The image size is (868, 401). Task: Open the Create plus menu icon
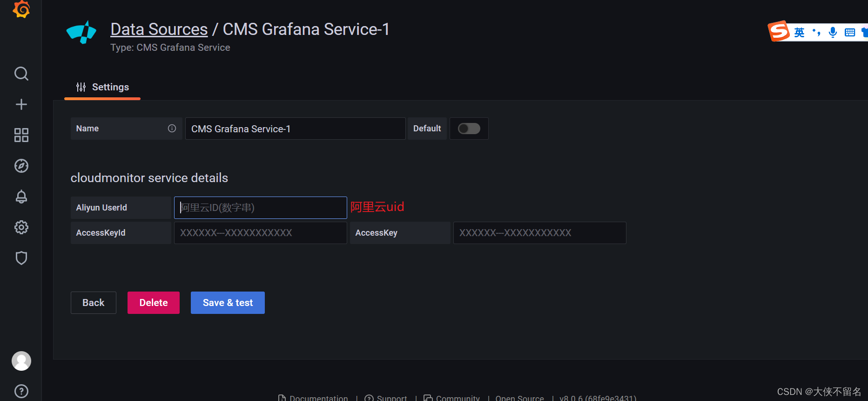click(21, 104)
